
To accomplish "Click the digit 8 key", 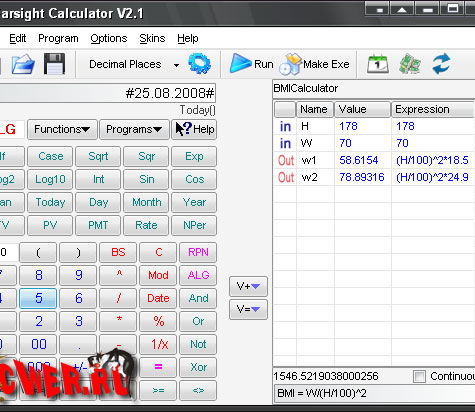I will pyautogui.click(x=38, y=275).
